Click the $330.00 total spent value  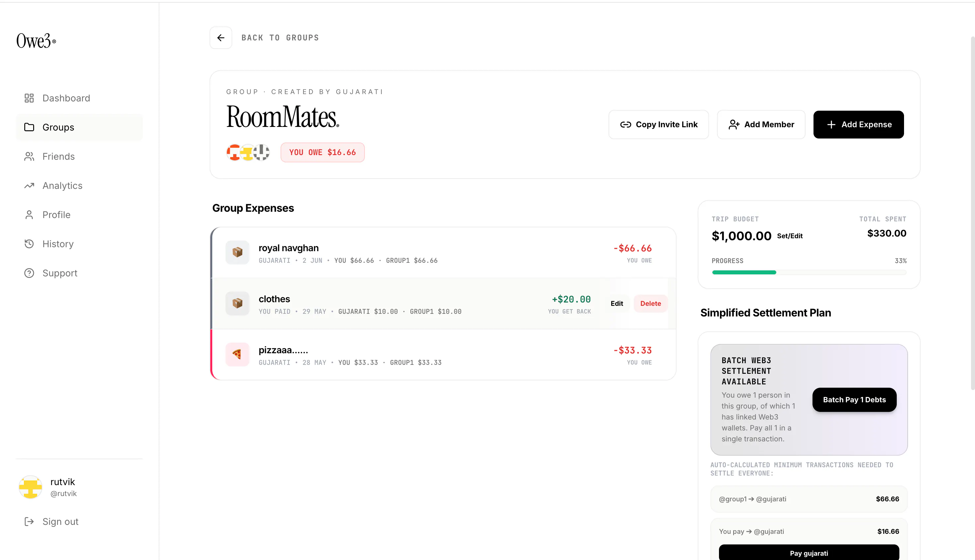click(886, 234)
